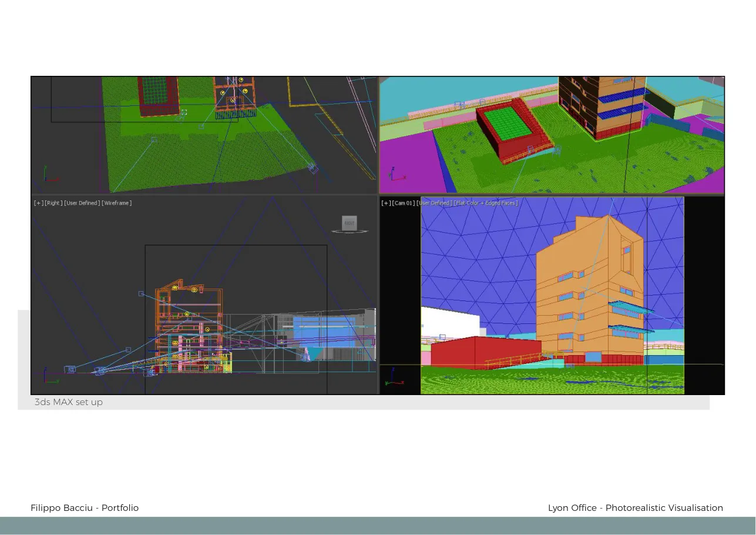
Task: Open the [Wireframe] shading menu
Action: pos(116,203)
